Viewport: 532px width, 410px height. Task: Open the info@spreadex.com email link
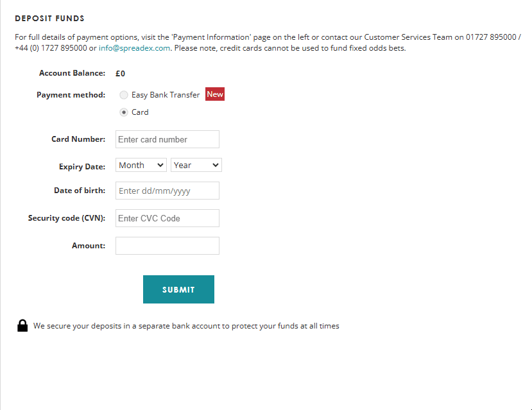point(134,47)
